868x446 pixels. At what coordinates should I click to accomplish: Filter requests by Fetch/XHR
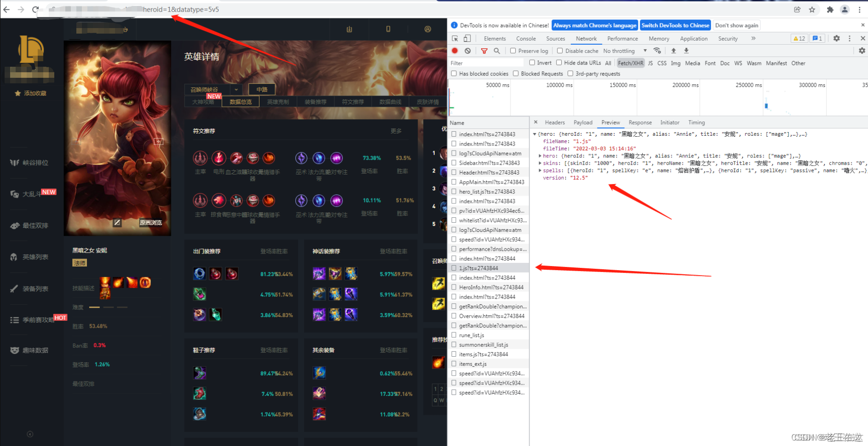click(x=630, y=63)
